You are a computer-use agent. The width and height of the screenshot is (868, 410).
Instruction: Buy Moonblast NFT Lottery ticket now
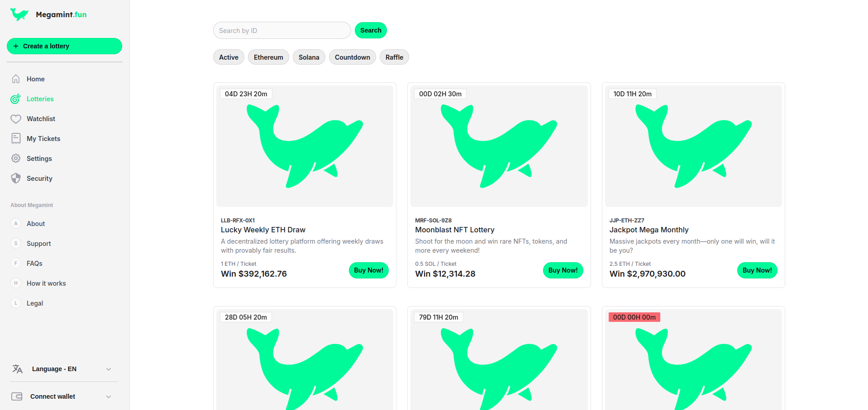(x=563, y=270)
